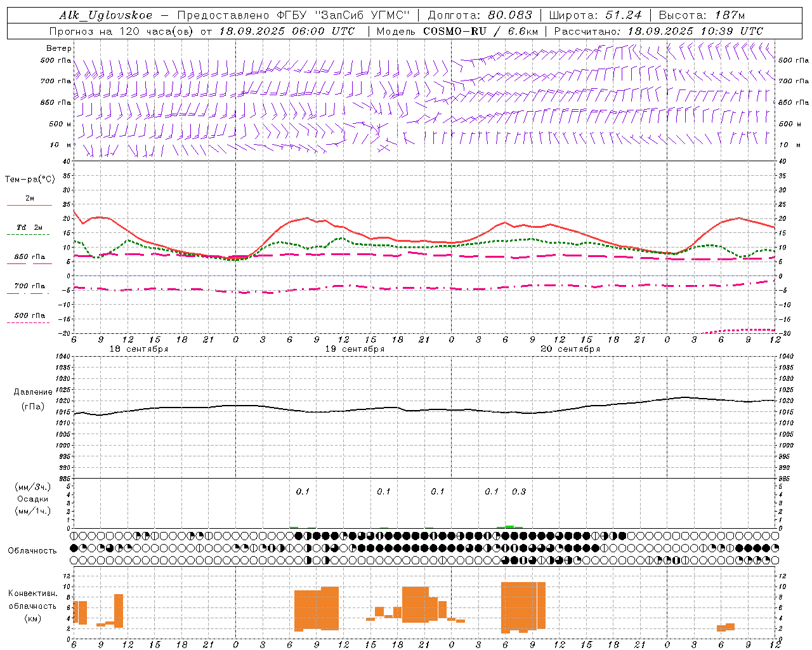812x650 pixels.
Task: Select the text 'Предоставлено ФГБУ "ЗапСиб УГМС"'
Action: (294, 15)
